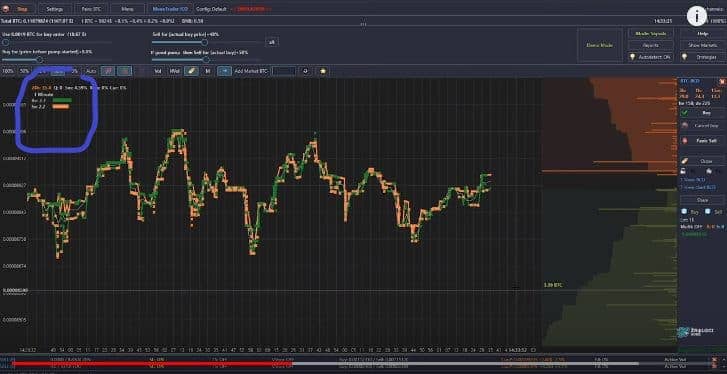Image resolution: width=727 pixels, height=374 pixels.
Task: Click Show Markets
Action: point(703,45)
